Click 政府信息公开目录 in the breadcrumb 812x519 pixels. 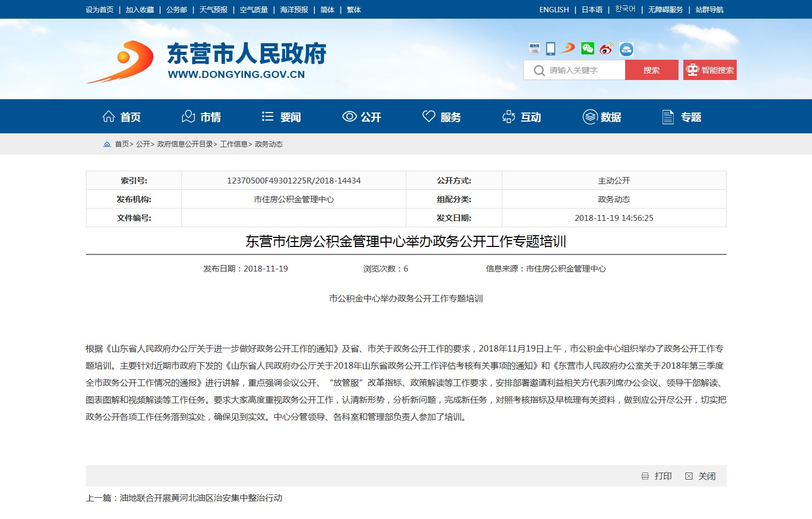pyautogui.click(x=185, y=144)
